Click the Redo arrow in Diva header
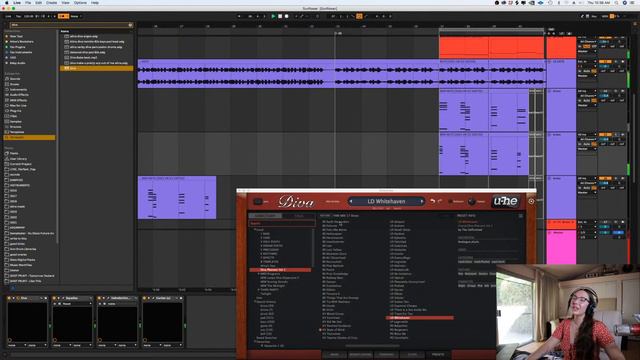The image size is (640, 360). [x=440, y=201]
